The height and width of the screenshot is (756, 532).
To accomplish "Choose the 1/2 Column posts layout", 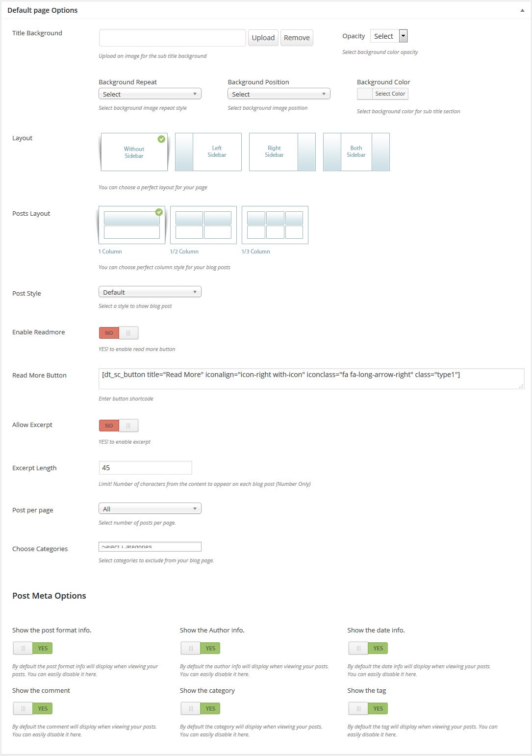I will point(203,225).
